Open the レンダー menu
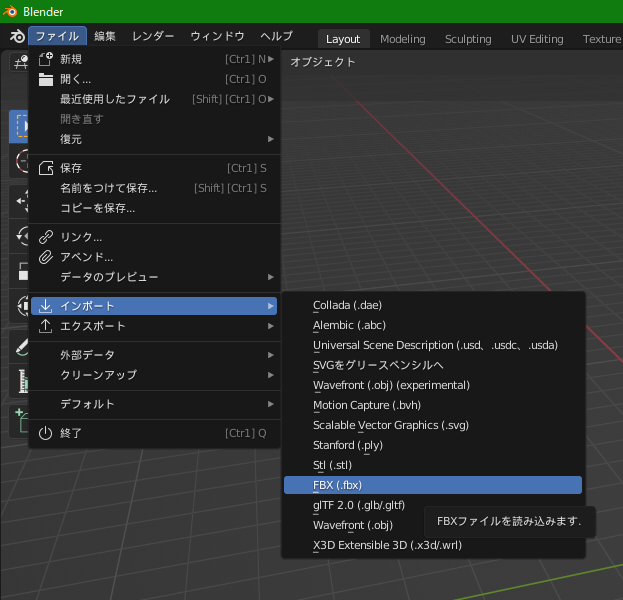This screenshot has width=623, height=600. click(153, 37)
